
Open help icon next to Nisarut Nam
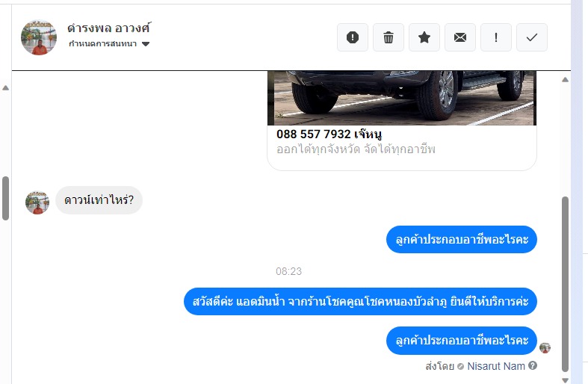[x=533, y=365]
